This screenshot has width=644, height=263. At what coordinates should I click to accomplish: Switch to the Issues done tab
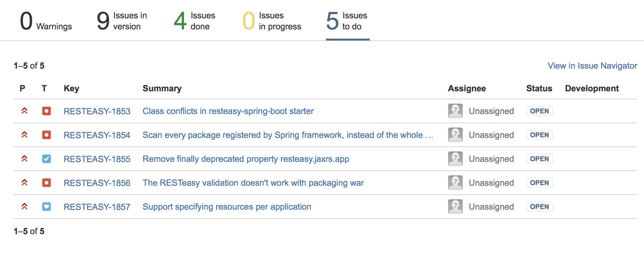coord(194,21)
